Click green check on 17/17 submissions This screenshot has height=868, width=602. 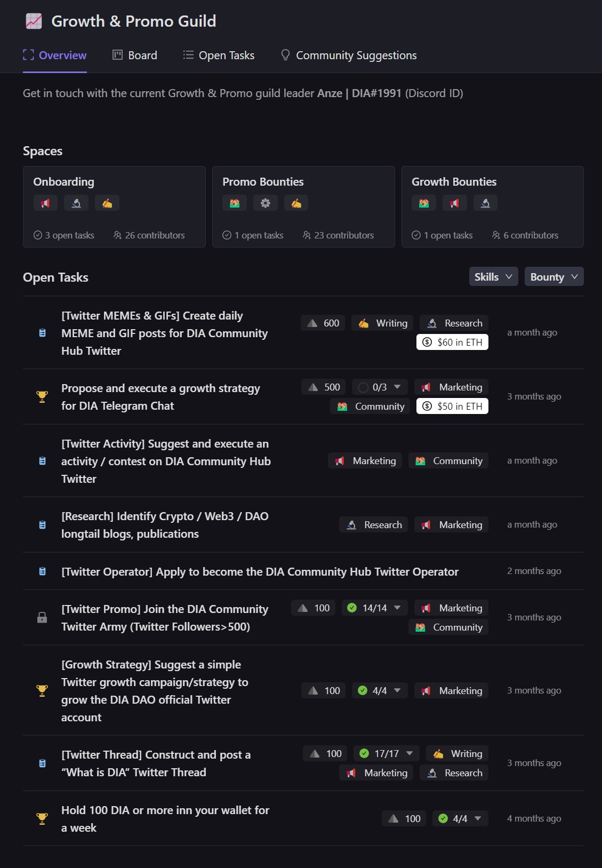click(364, 753)
